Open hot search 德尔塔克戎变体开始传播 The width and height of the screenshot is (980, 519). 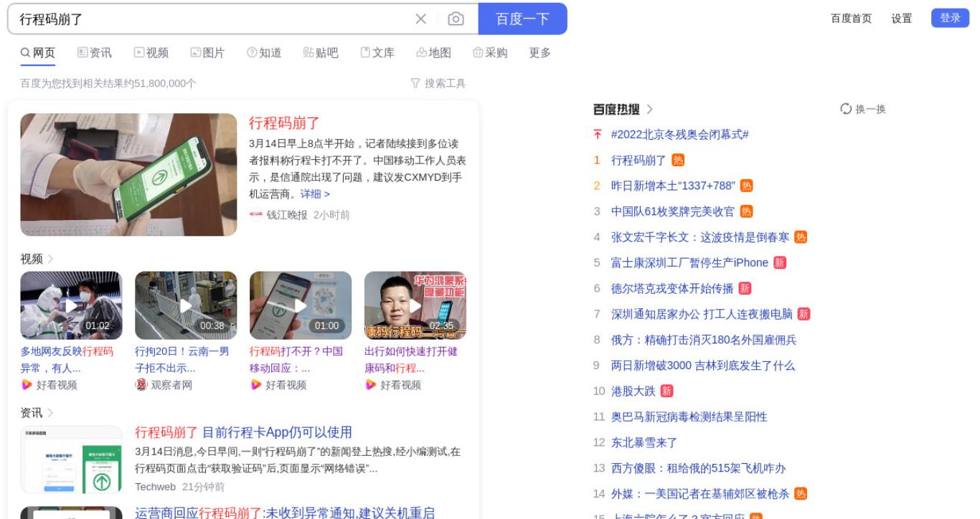pyautogui.click(x=672, y=289)
